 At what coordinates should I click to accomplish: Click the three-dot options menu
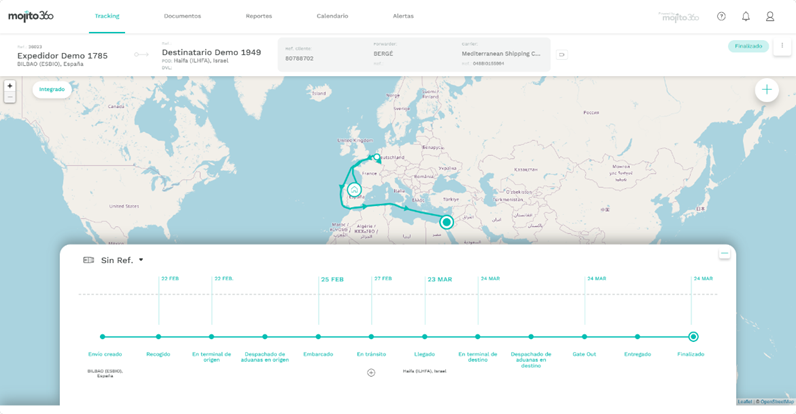tap(782, 46)
